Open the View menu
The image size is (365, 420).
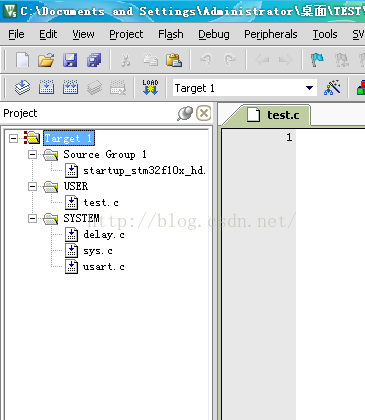(x=83, y=34)
